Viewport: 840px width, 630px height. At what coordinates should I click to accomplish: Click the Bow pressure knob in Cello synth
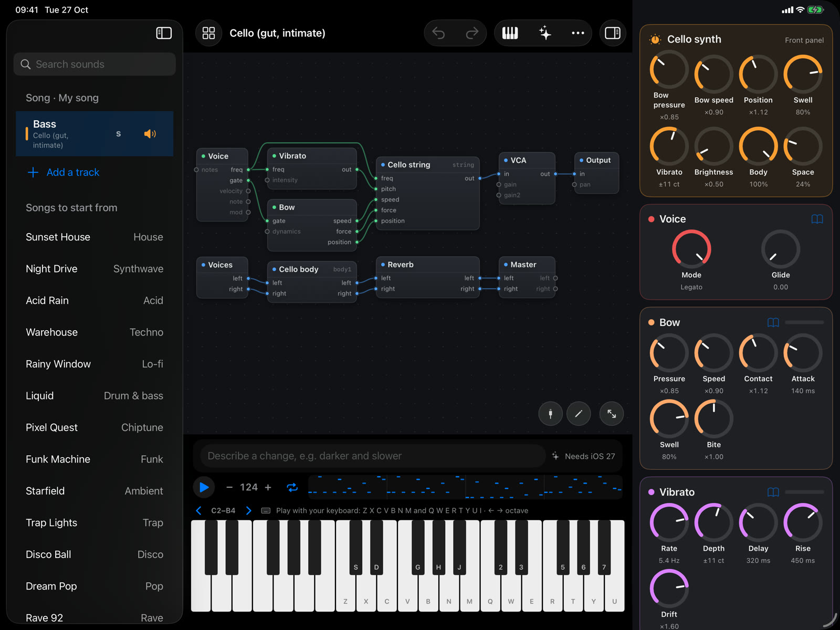pos(669,69)
